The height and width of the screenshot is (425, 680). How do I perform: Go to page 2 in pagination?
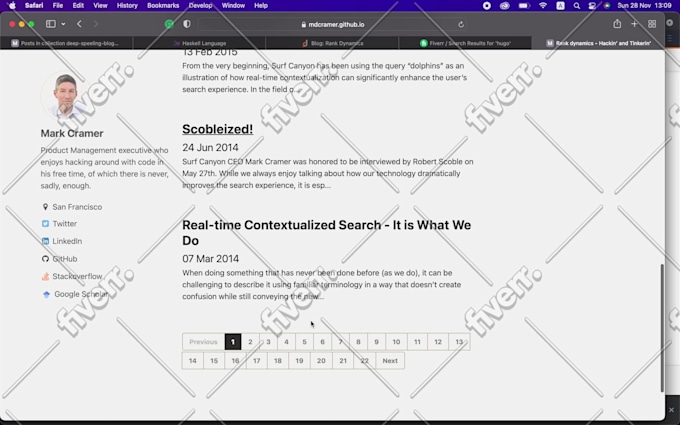(x=250, y=342)
